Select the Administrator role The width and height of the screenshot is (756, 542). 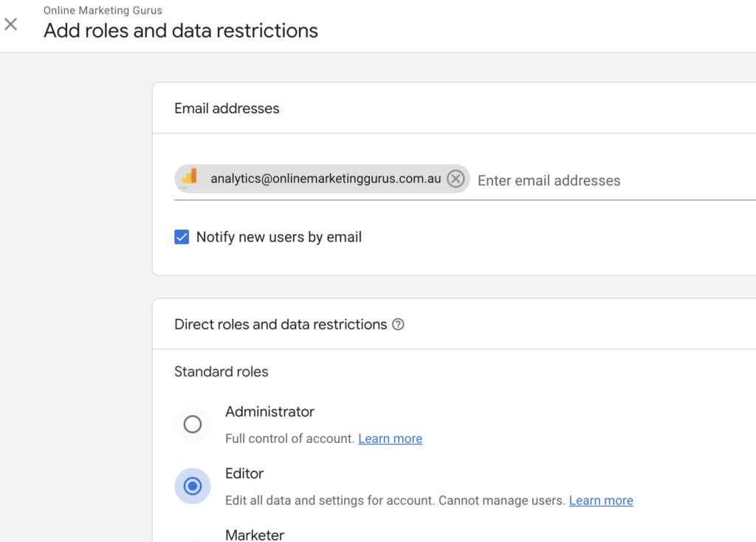click(192, 424)
